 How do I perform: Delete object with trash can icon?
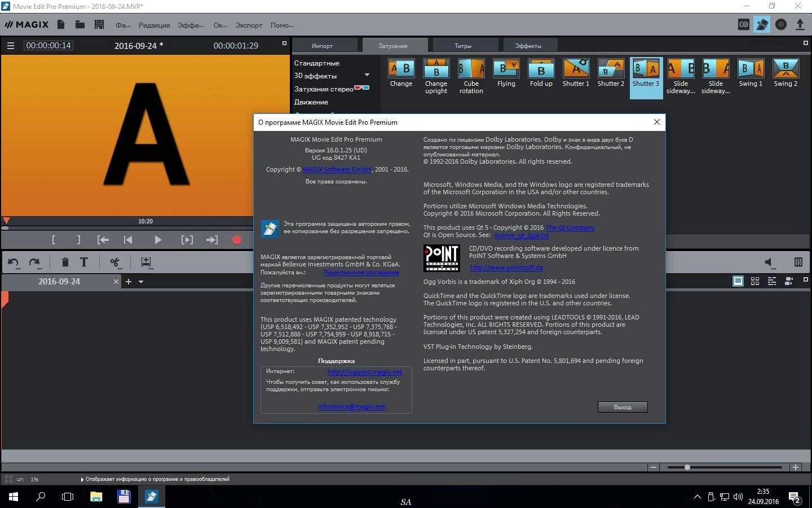coord(65,262)
